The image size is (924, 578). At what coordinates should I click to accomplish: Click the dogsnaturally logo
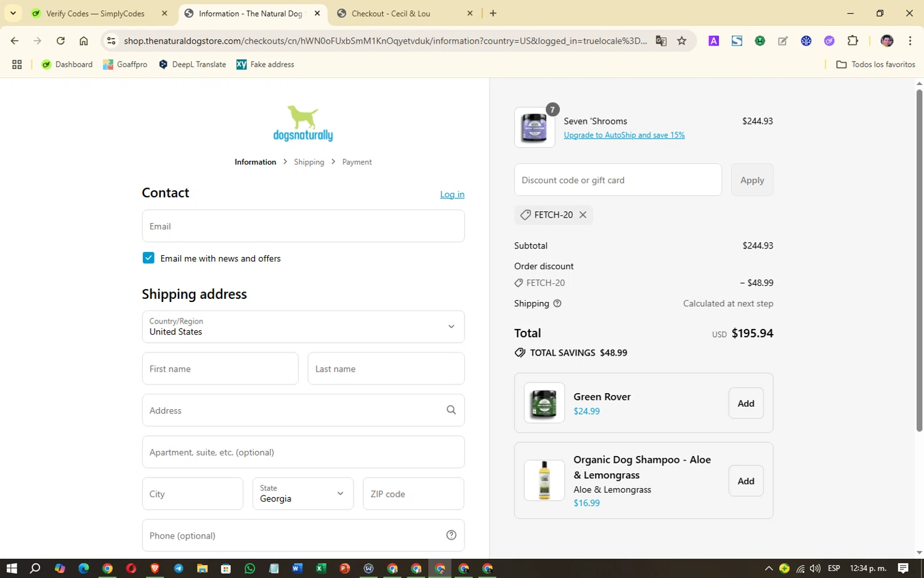pyautogui.click(x=303, y=123)
